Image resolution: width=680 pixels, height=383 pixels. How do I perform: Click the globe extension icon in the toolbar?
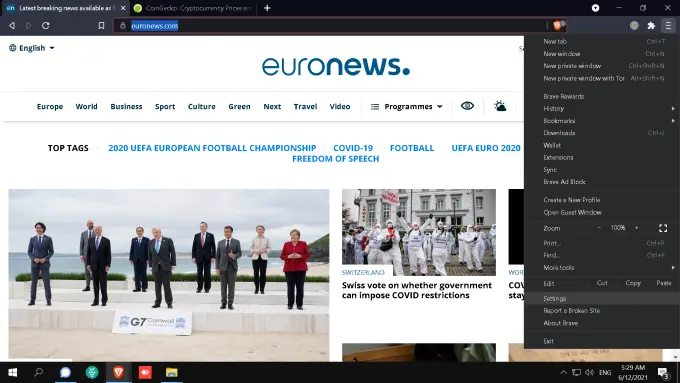[x=634, y=26]
